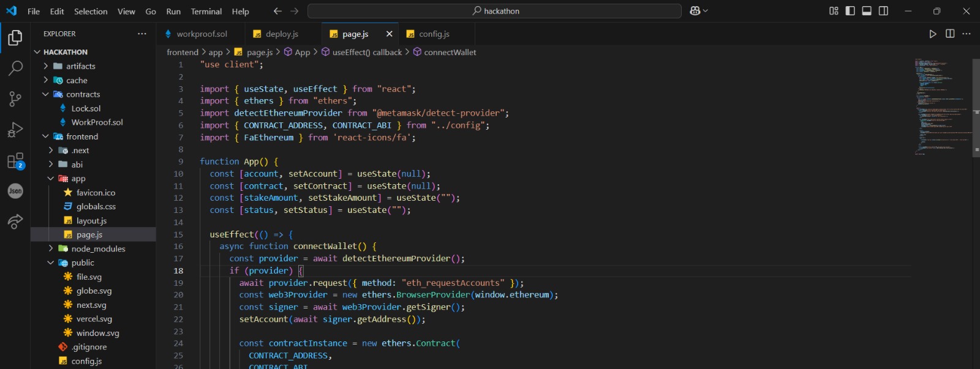Screen dimensions: 980x369
Task: Open editor More Actions ellipsis
Action: pos(967,34)
